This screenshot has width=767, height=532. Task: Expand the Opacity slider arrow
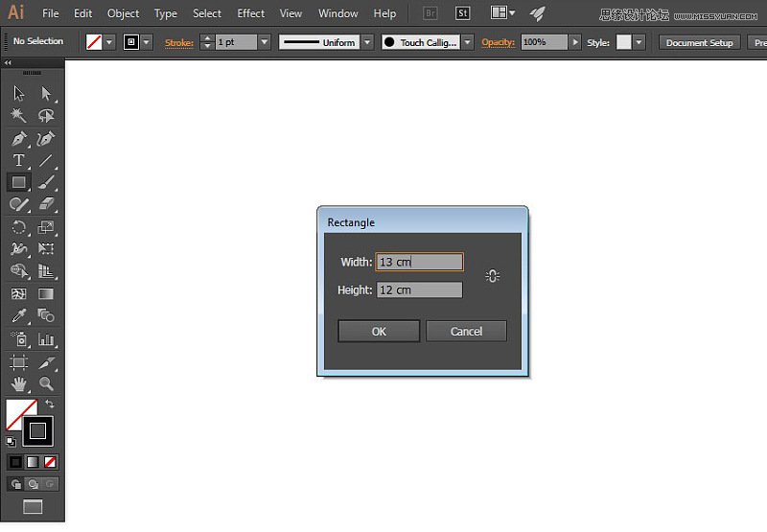point(574,42)
